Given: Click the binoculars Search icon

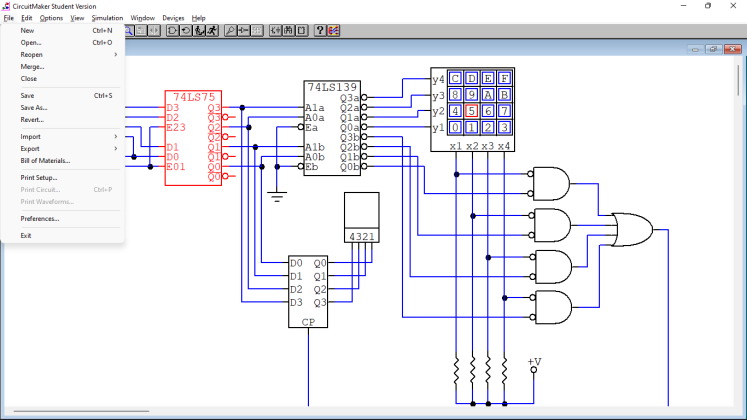Looking at the screenshot, I should pos(288,31).
